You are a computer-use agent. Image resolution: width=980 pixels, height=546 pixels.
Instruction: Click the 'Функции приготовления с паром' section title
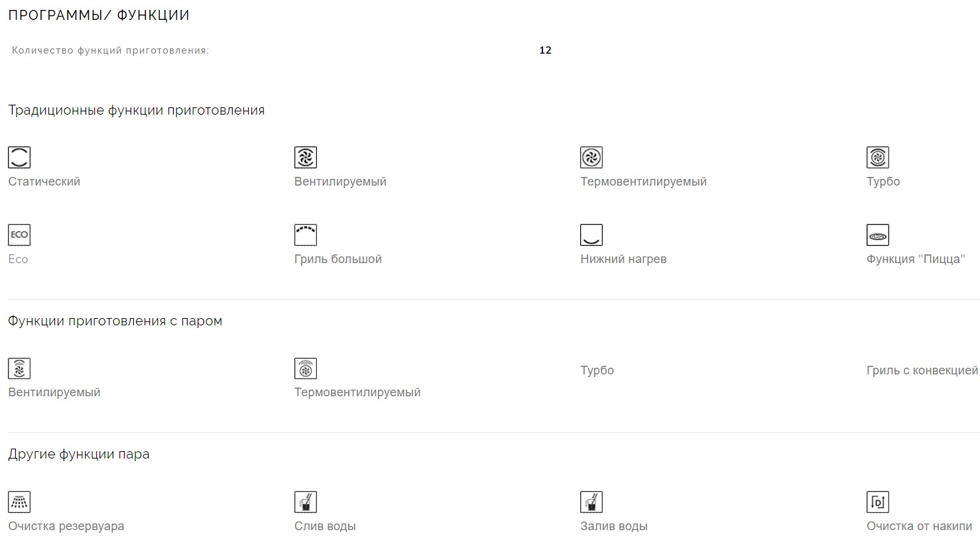coord(115,321)
